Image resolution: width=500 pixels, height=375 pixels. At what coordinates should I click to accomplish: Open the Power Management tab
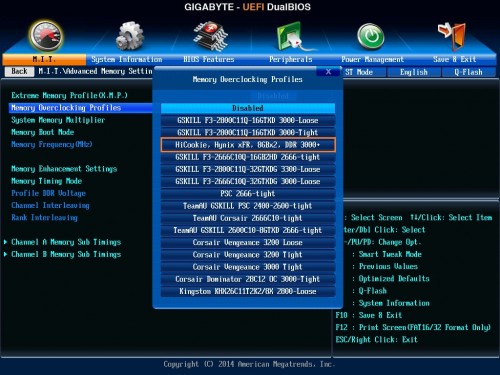coord(372,59)
